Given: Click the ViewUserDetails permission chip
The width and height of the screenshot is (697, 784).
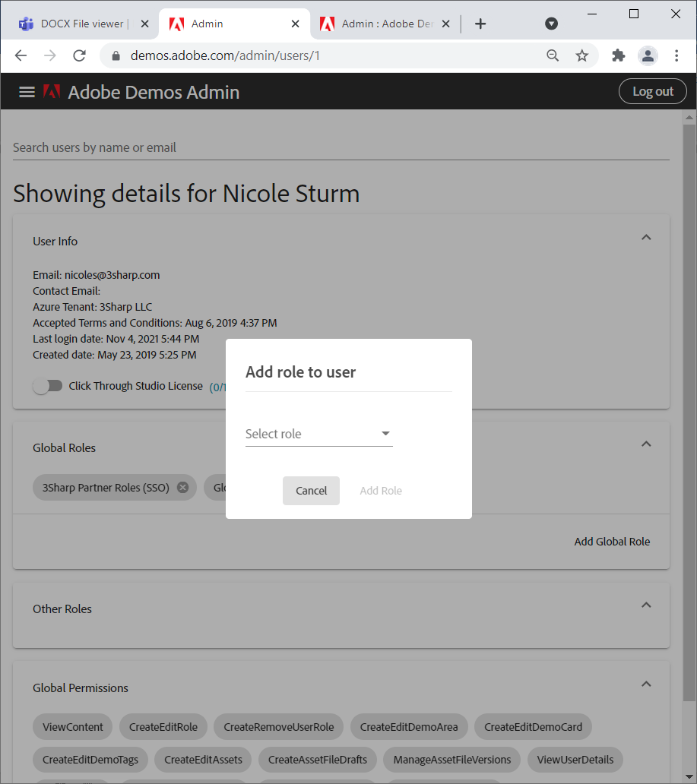Looking at the screenshot, I should (x=575, y=760).
